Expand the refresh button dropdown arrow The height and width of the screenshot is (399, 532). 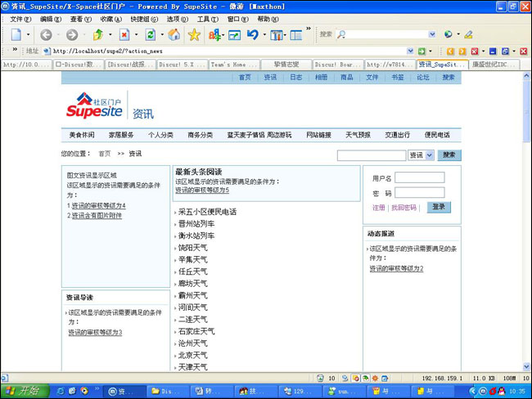(162, 34)
